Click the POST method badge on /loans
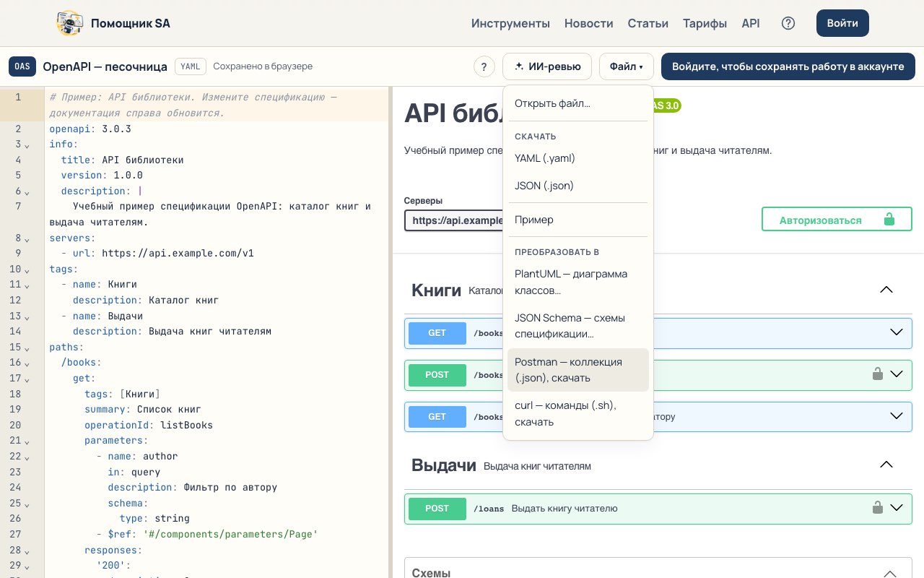Viewport: 924px width, 578px height. coord(437,508)
